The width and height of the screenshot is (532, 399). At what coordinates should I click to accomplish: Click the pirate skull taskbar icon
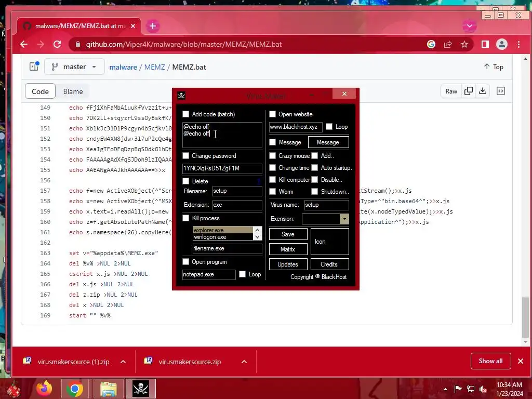click(x=141, y=389)
